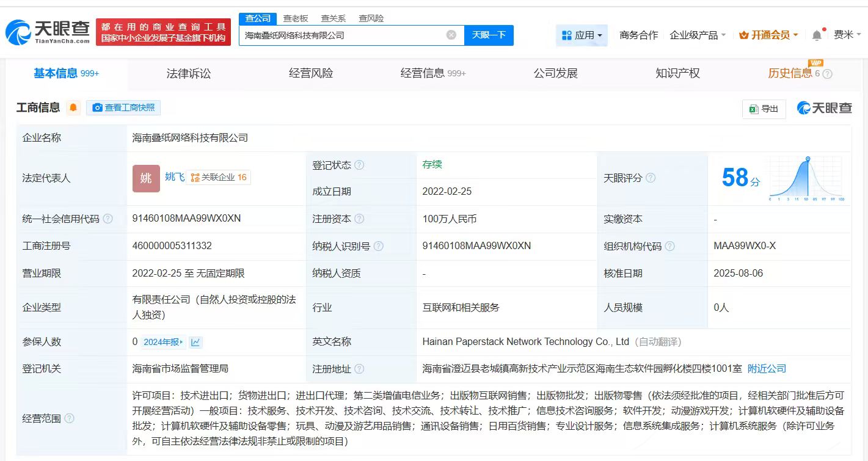Click the 存续 registration status
The image size is (868, 461).
click(432, 164)
